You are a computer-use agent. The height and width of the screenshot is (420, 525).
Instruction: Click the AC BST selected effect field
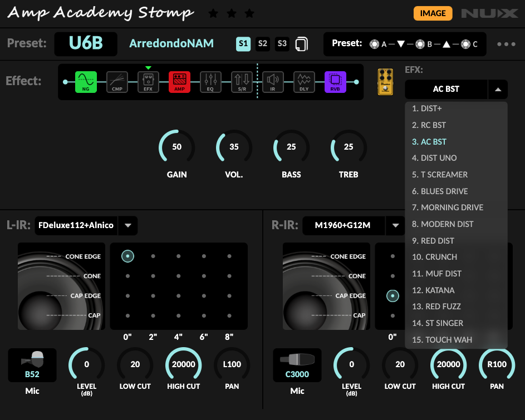coord(446,90)
